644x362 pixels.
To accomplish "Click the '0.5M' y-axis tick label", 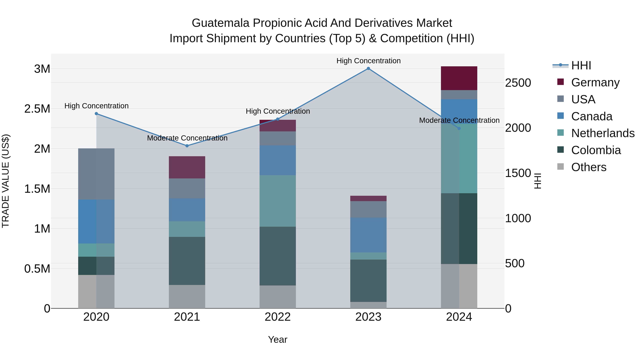I will [37, 269].
